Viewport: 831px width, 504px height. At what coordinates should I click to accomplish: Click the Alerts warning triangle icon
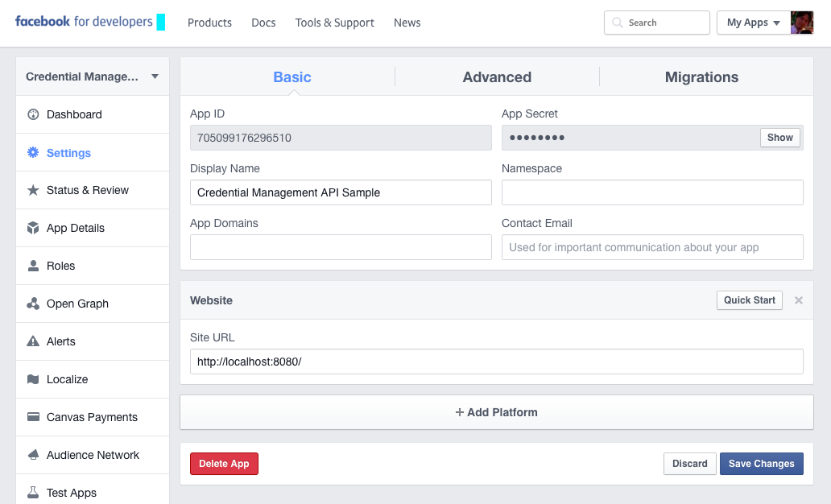click(x=33, y=341)
